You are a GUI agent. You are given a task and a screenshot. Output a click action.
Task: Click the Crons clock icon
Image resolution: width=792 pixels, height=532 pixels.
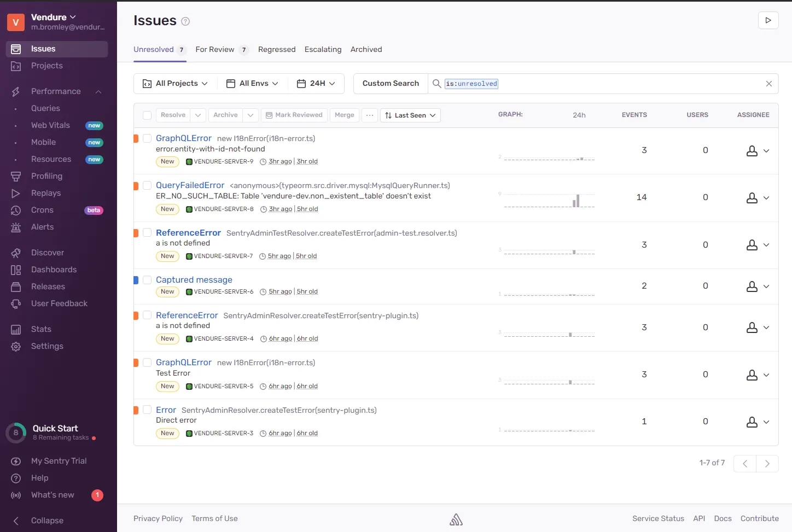pyautogui.click(x=16, y=211)
